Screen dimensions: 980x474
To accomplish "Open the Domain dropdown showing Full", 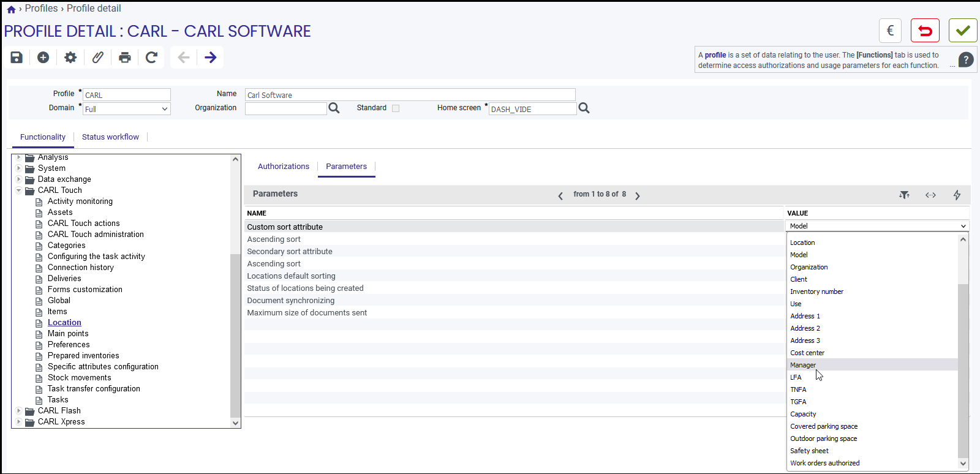I will (127, 109).
